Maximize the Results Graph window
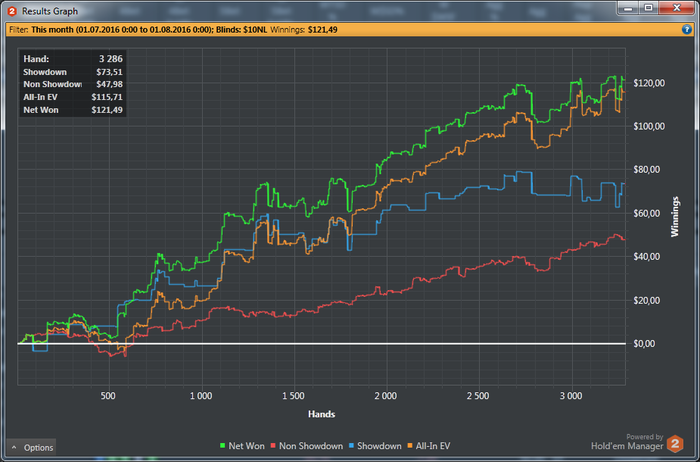The width and height of the screenshot is (700, 462). pyautogui.click(x=648, y=8)
